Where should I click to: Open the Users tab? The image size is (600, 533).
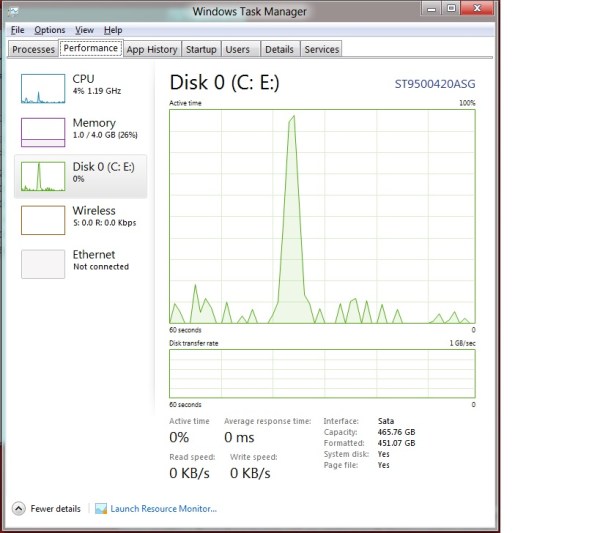(x=238, y=49)
